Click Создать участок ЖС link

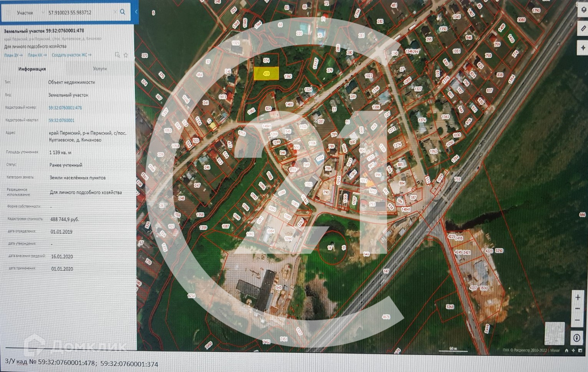[71, 55]
